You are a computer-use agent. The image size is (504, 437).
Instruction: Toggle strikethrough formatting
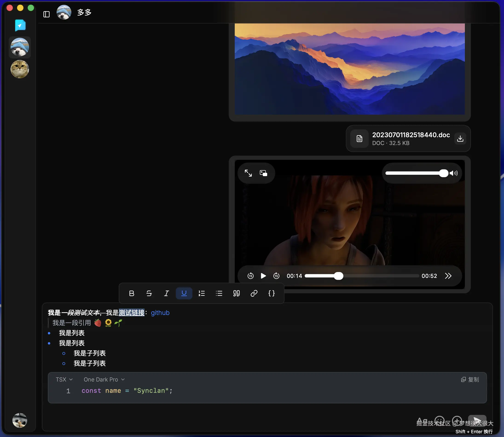click(149, 293)
